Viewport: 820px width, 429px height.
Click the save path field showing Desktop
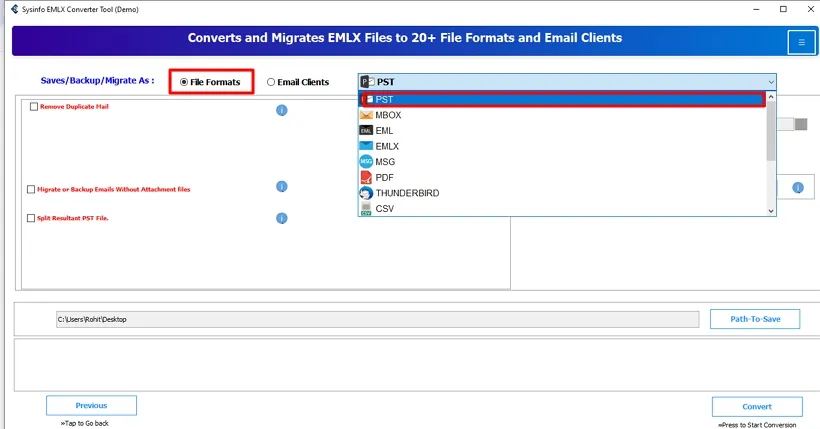(x=377, y=319)
